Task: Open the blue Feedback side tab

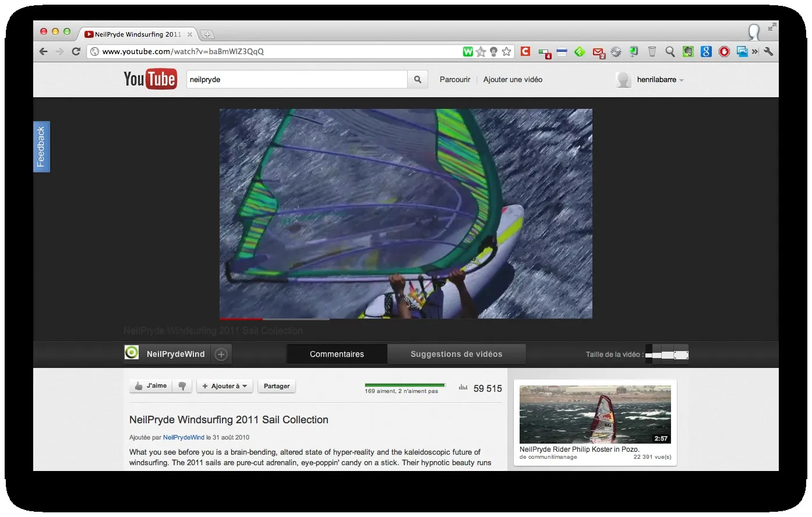Action: (41, 147)
